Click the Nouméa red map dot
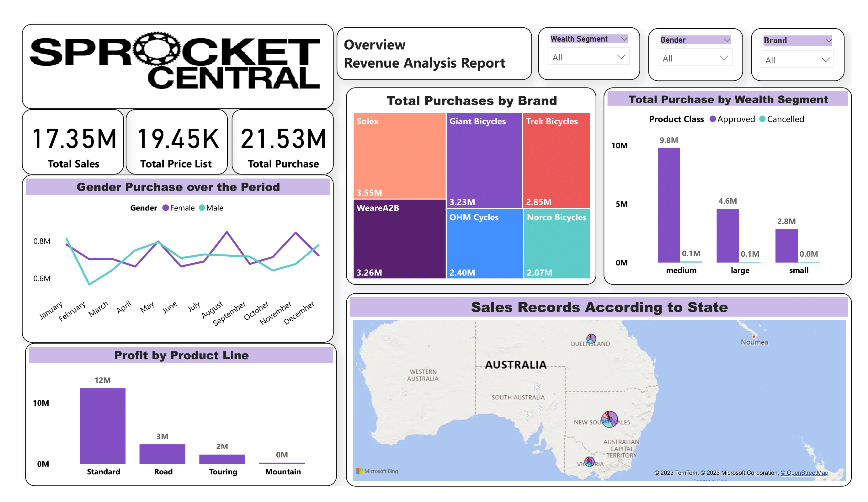Image resolution: width=868 pixels, height=502 pixels. pos(754,336)
